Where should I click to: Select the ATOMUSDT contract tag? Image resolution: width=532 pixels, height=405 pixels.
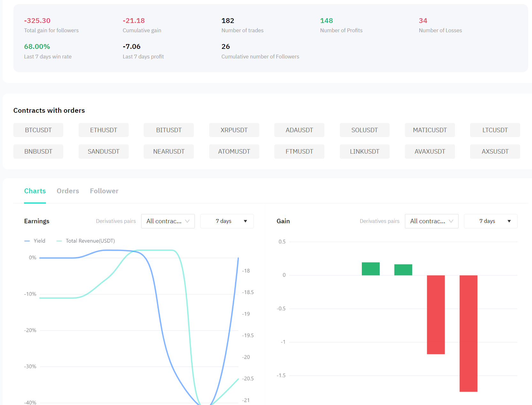(234, 151)
